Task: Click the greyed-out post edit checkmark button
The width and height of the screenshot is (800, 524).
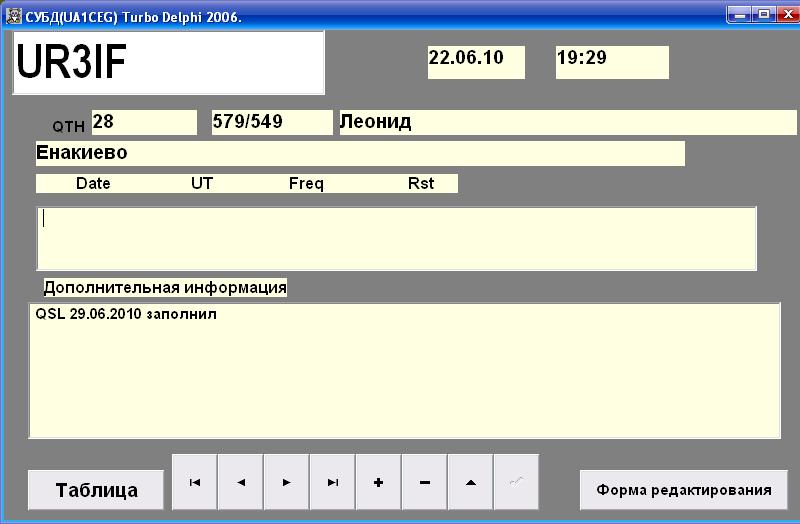Action: (516, 482)
